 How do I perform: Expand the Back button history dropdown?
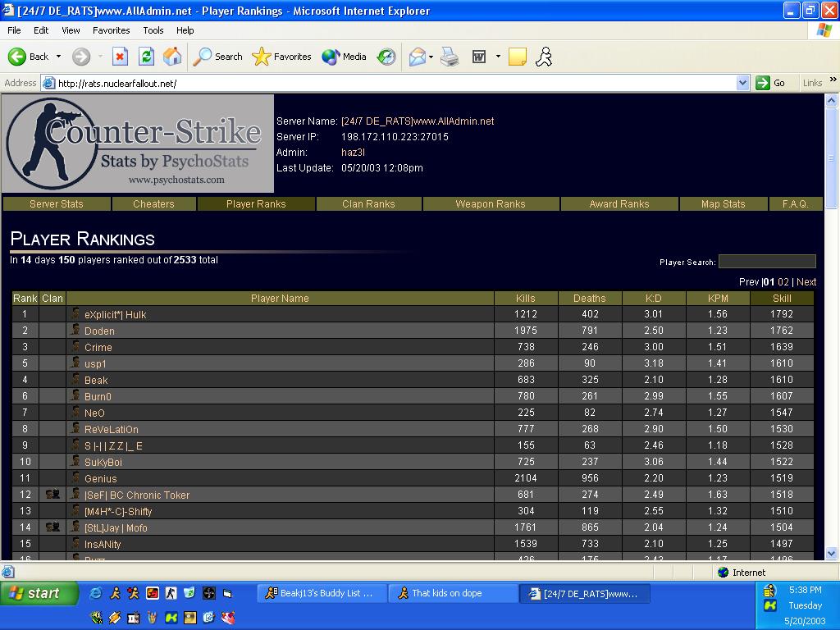click(58, 57)
